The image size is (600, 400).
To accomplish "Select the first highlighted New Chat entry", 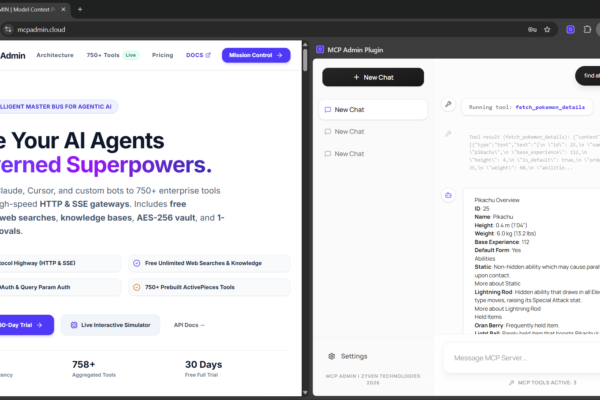I will [x=373, y=110].
